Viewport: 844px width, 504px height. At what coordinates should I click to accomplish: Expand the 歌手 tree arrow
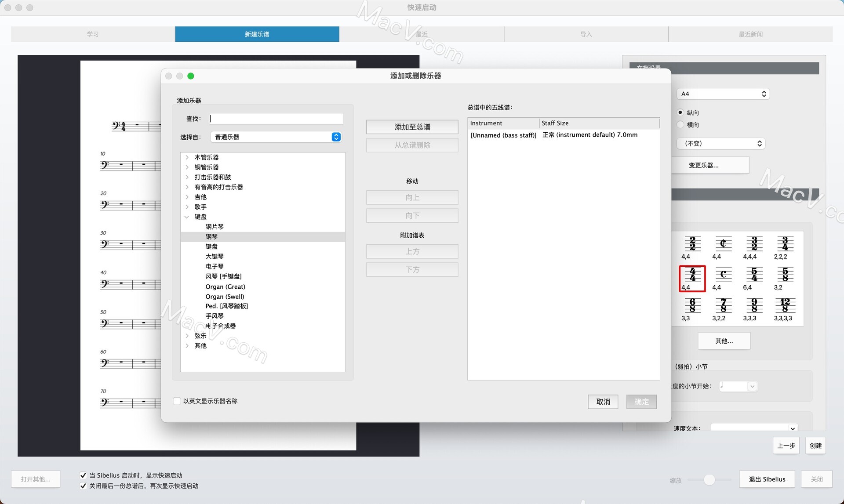pos(187,207)
